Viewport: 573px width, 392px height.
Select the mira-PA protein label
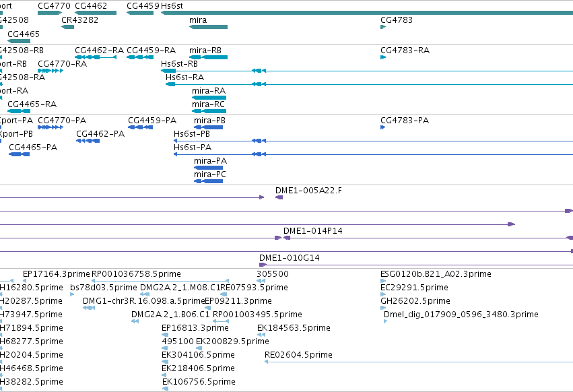point(211,161)
